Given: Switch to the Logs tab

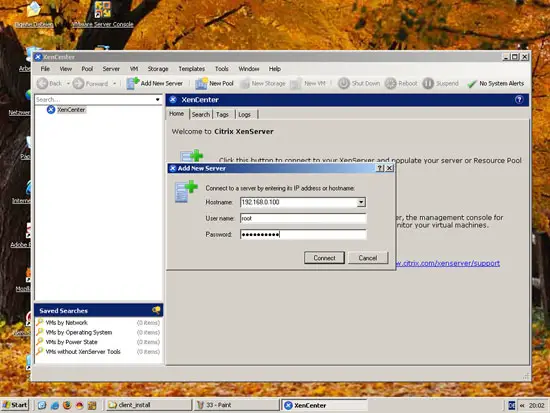Looking at the screenshot, I should (x=244, y=114).
